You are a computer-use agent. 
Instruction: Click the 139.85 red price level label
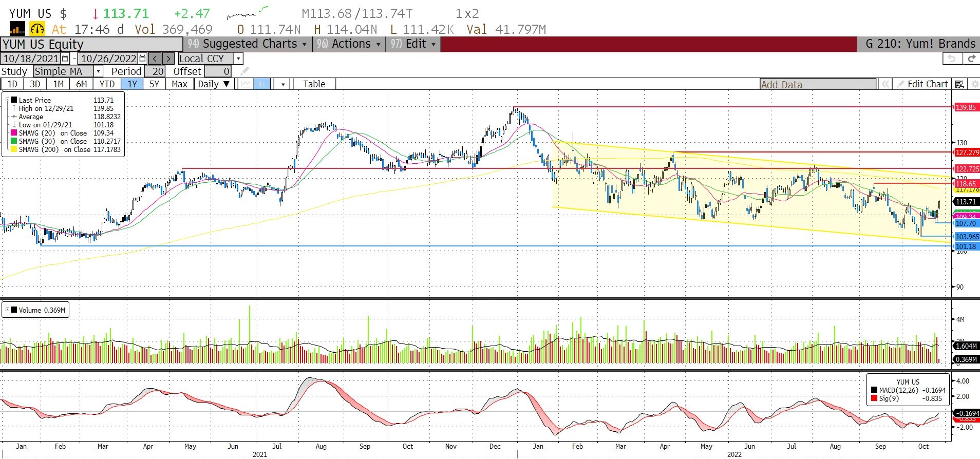[966, 107]
